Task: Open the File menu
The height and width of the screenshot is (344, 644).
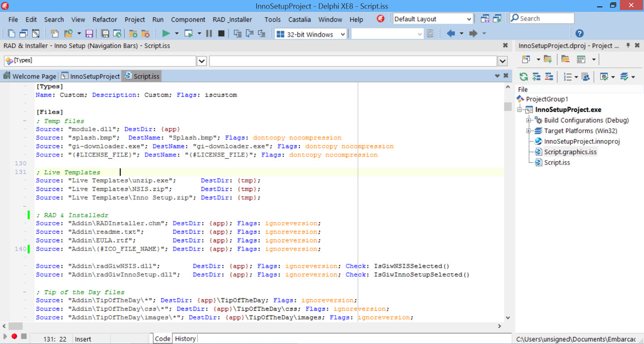Action: coord(13,19)
